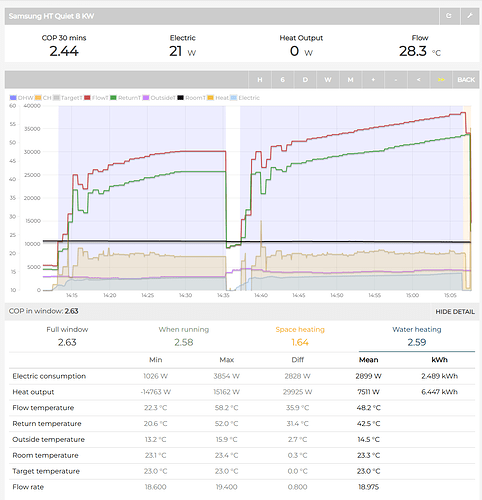The image size is (482, 500).
Task: Click the Target temperature row label
Action: tap(46, 471)
